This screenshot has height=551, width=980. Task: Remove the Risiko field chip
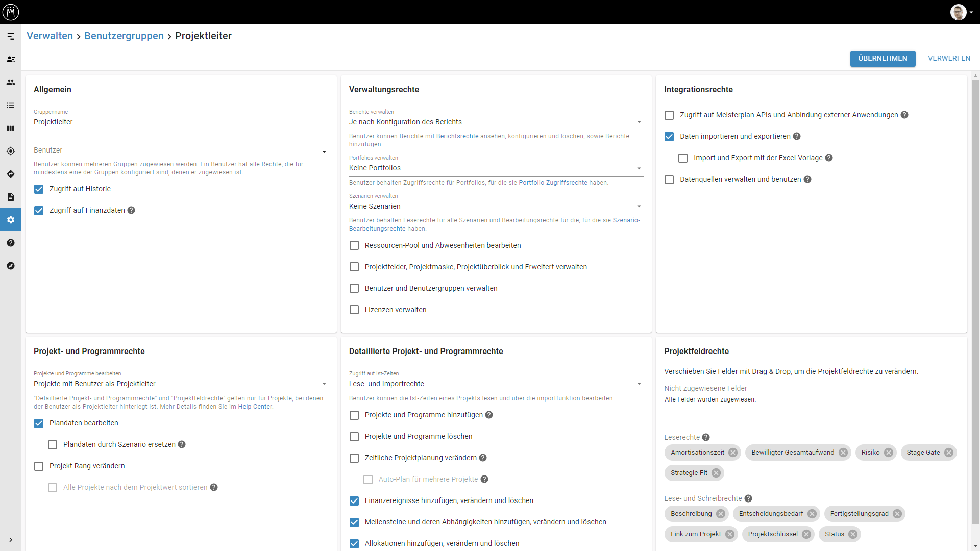pyautogui.click(x=889, y=453)
